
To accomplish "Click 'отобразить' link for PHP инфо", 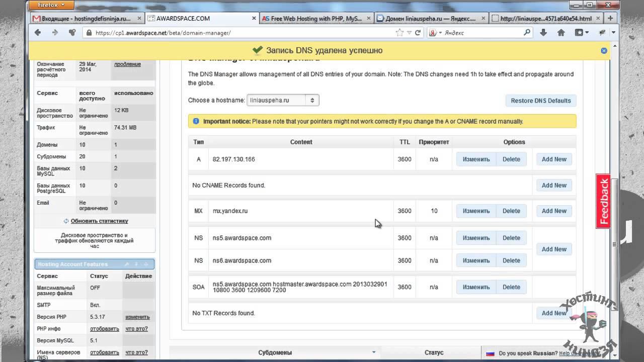I will pyautogui.click(x=105, y=329).
